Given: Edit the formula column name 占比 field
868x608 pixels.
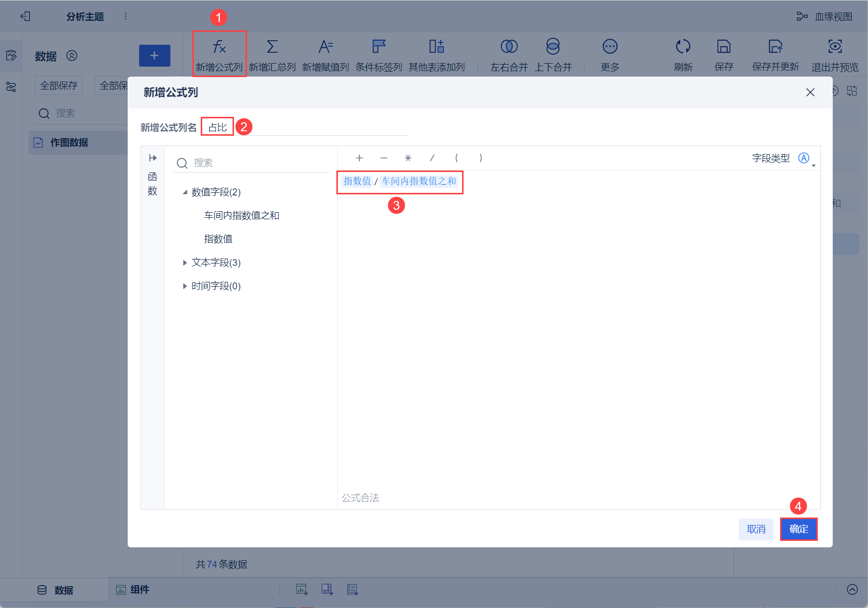Looking at the screenshot, I should coord(305,127).
